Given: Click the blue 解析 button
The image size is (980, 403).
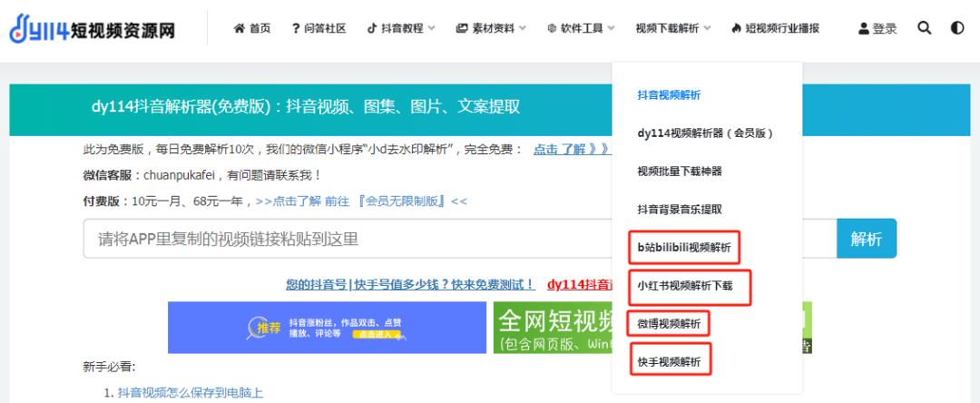Looking at the screenshot, I should click(866, 239).
